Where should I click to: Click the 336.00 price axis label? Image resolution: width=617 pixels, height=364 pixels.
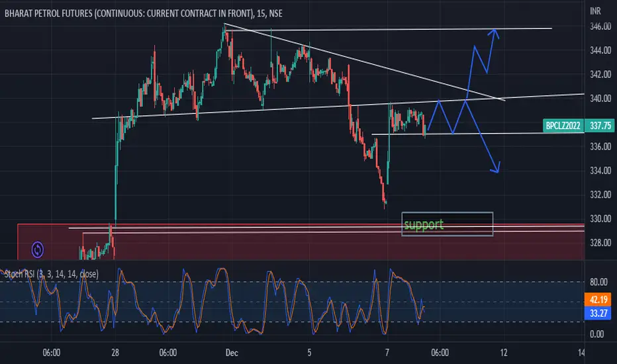pos(600,146)
